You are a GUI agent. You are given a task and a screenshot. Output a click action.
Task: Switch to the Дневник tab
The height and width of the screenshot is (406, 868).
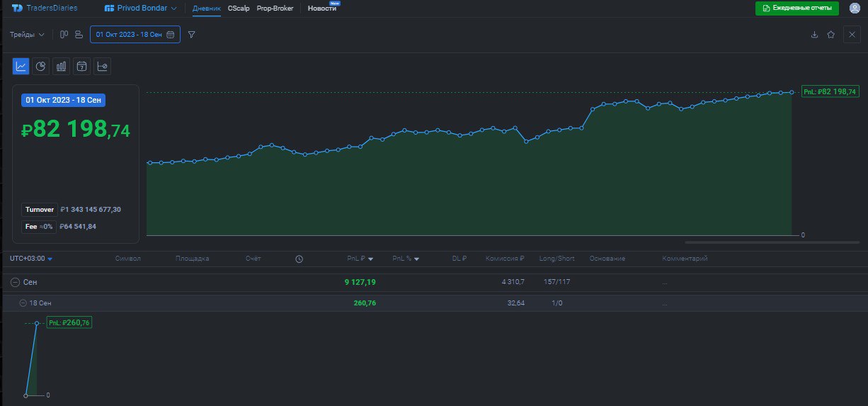pos(207,9)
